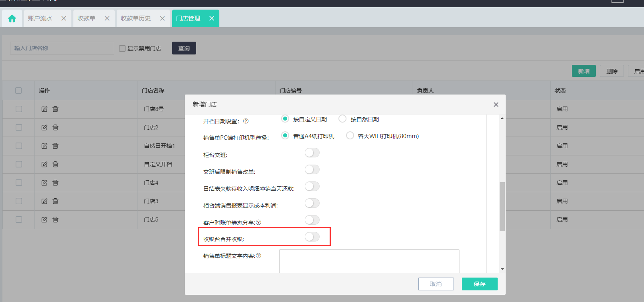
Task: Click the dialog scroll down arrow
Action: click(x=502, y=269)
